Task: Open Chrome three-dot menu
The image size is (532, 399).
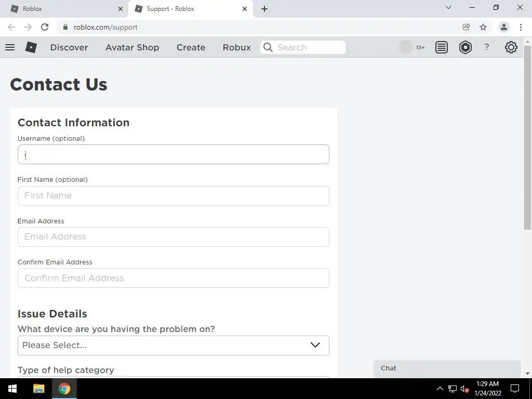Action: pyautogui.click(x=521, y=27)
